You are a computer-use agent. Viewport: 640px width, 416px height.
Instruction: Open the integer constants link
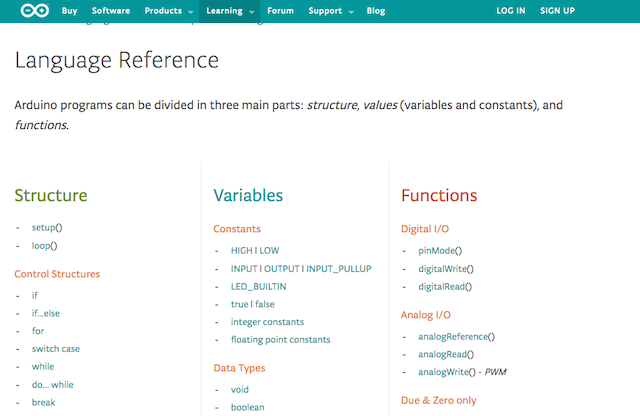pos(267,322)
